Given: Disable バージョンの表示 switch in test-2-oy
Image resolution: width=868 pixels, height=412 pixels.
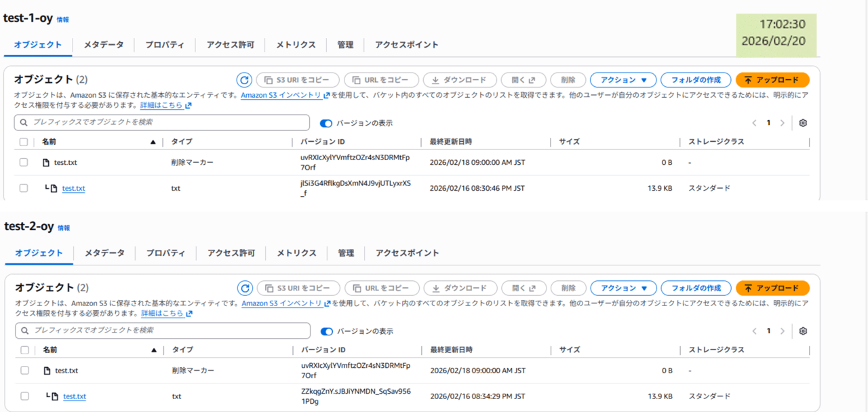Looking at the screenshot, I should point(327,331).
